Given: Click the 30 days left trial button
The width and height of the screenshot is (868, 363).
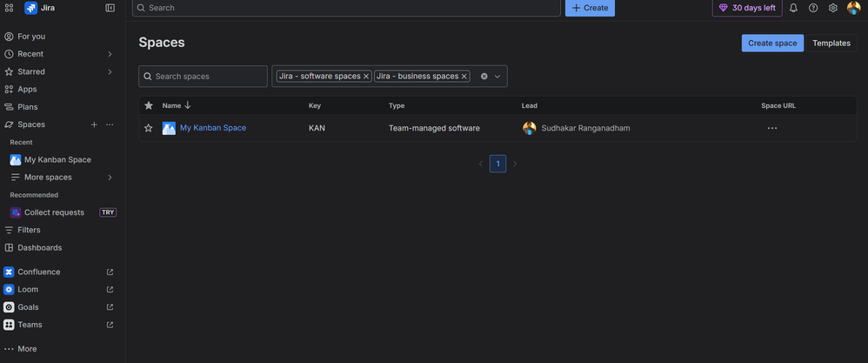Looking at the screenshot, I should pyautogui.click(x=747, y=8).
